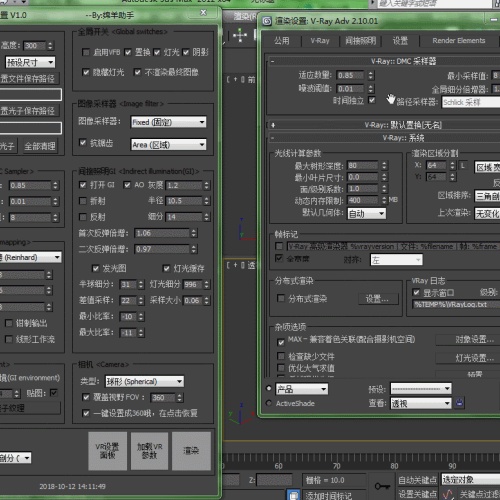Uncheck 隐藏灯光 option
This screenshot has width=500, height=500.
[x=86, y=72]
